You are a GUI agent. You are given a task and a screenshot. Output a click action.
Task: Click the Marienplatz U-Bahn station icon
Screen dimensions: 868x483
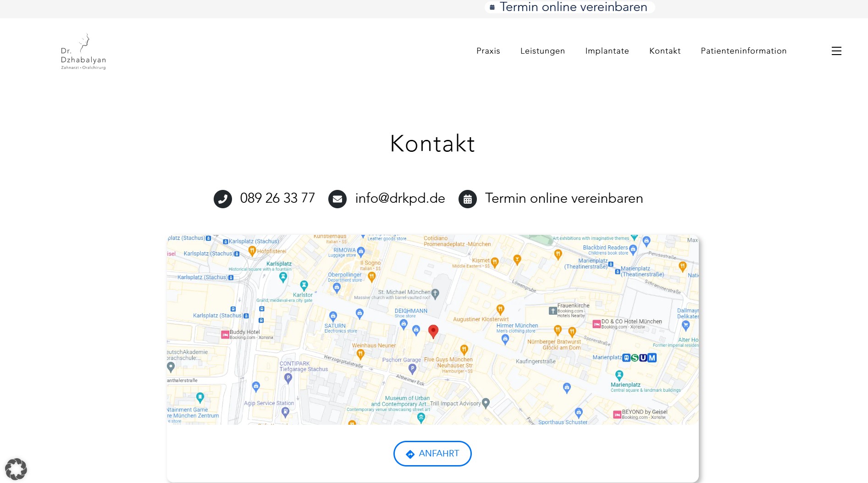point(643,358)
